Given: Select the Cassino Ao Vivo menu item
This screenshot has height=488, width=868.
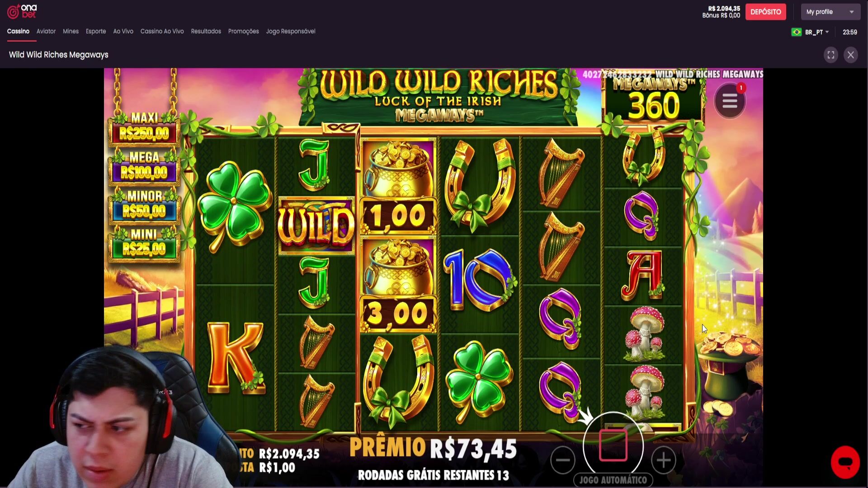Looking at the screenshot, I should 162,31.
